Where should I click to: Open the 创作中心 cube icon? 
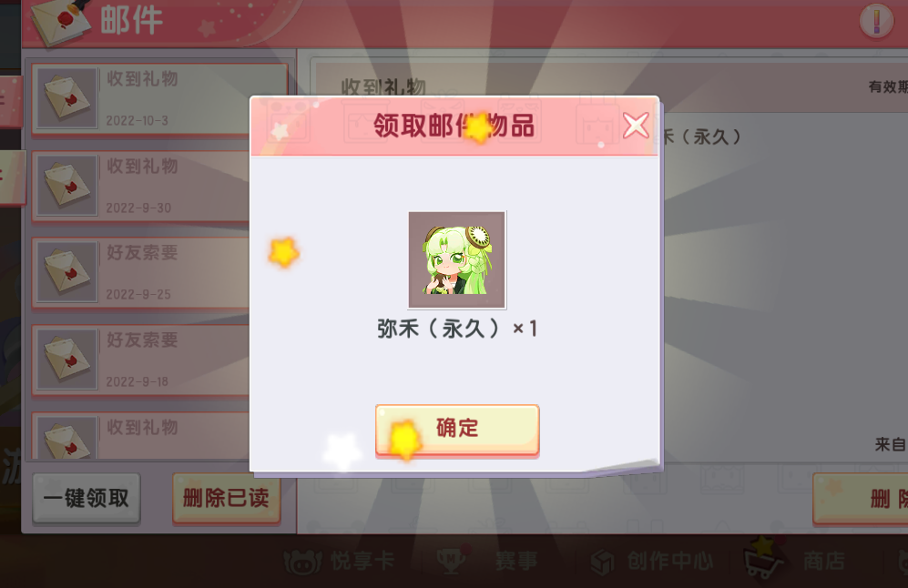602,562
